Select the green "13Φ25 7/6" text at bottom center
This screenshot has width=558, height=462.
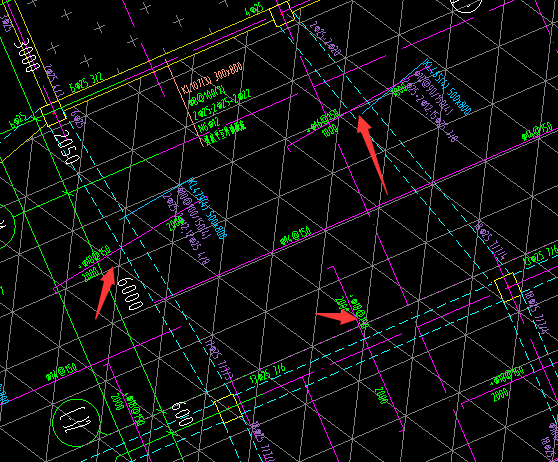[x=268, y=374]
